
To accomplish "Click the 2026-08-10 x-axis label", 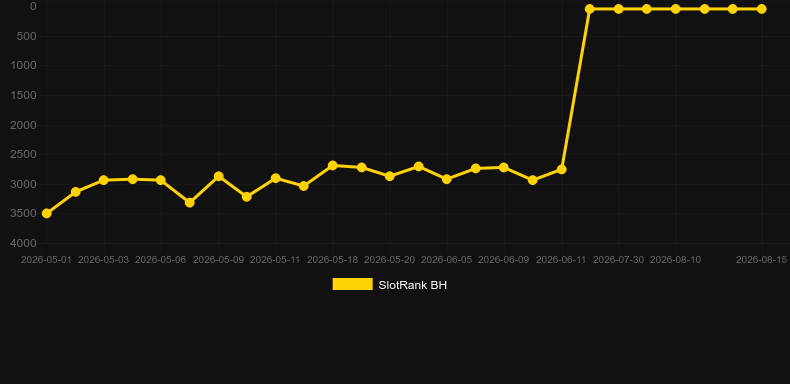I will pos(676,260).
